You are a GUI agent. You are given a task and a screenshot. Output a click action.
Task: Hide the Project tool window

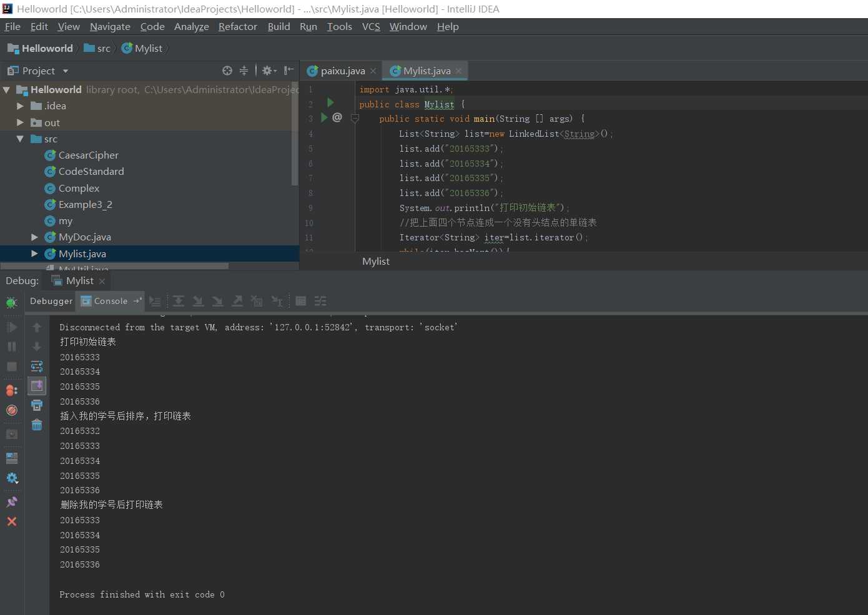click(289, 71)
